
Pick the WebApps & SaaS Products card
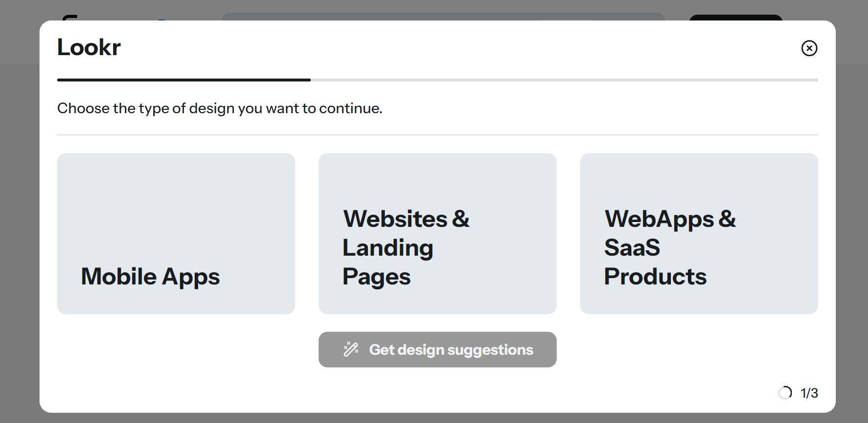(x=699, y=233)
